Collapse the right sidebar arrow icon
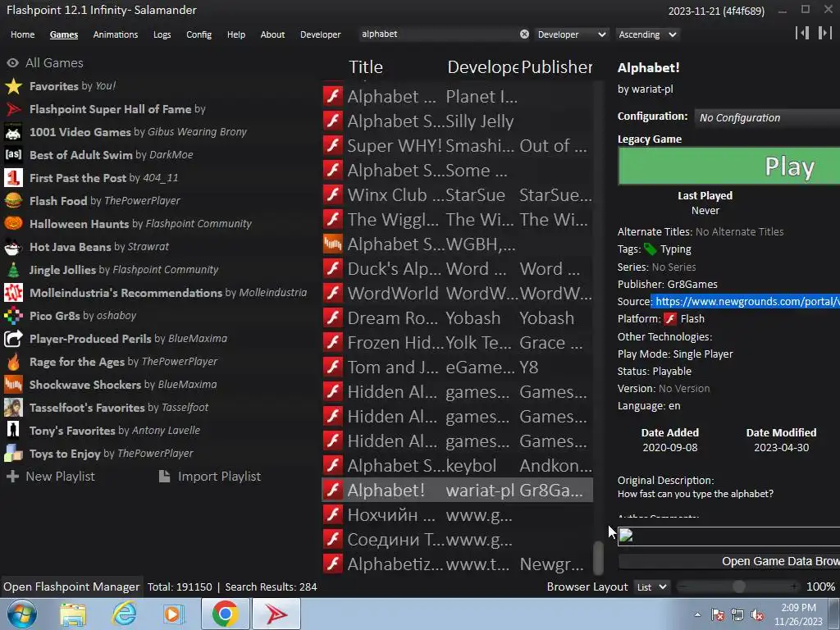The image size is (840, 630). (824, 33)
